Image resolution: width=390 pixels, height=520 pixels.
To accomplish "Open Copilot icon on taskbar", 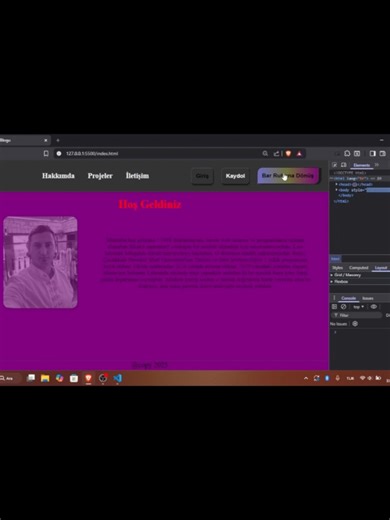I will coord(60,378).
